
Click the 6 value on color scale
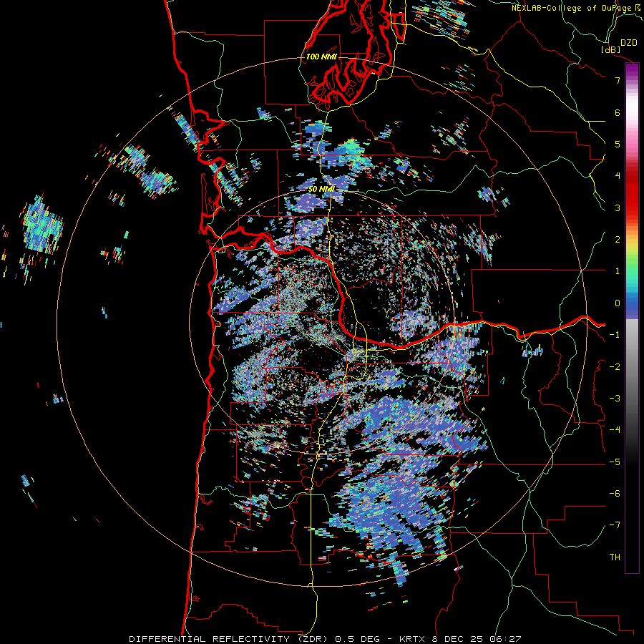point(618,112)
